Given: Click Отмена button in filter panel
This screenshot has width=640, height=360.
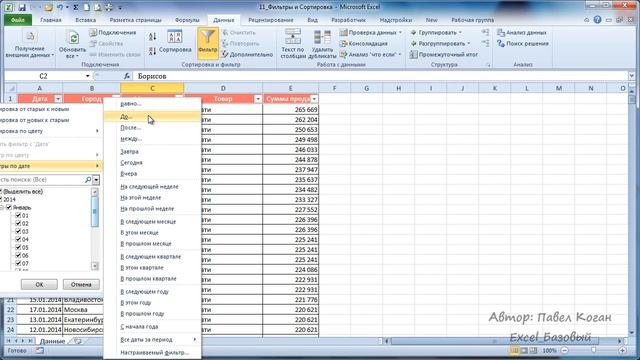Looking at the screenshot, I should point(81,284).
